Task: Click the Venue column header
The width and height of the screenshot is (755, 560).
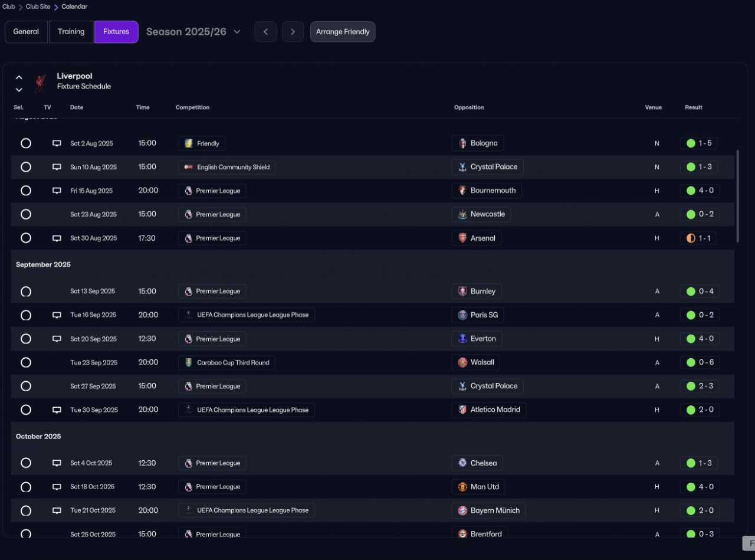Action: 654,107
